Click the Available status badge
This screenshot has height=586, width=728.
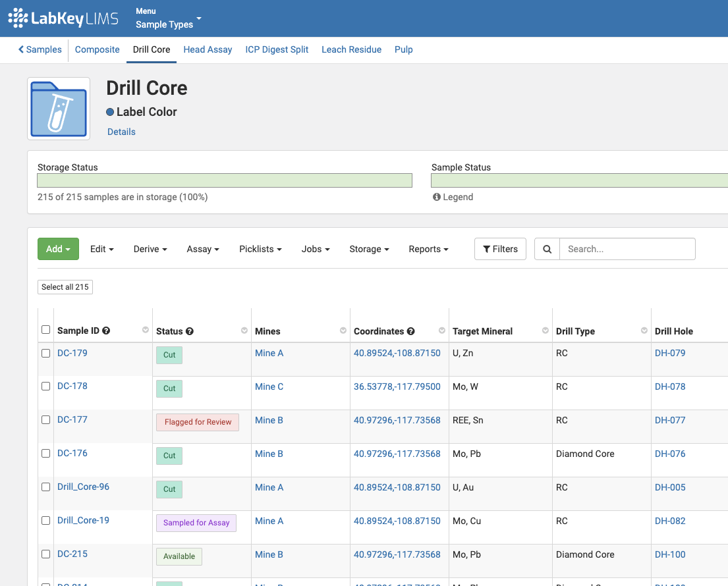click(179, 556)
